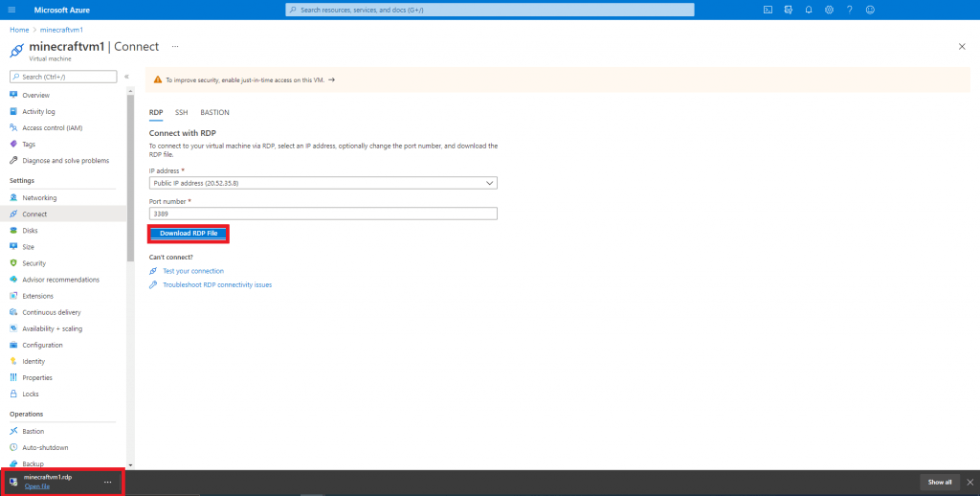The height and width of the screenshot is (496, 980).
Task: Click the Access control (IAM) icon
Action: pos(13,127)
